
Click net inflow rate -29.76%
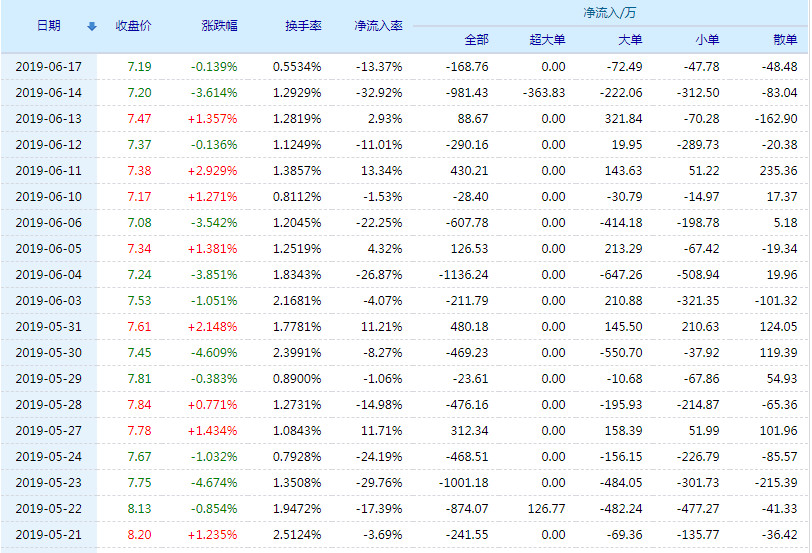[379, 483]
